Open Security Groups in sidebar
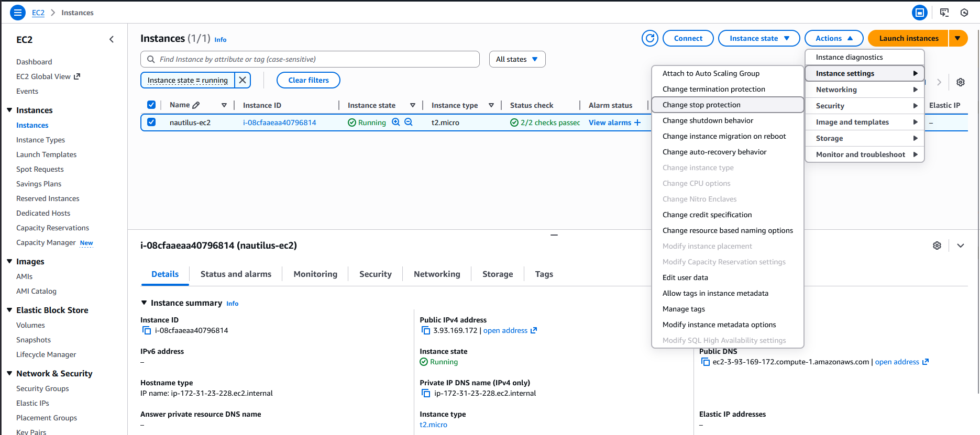Image resolution: width=980 pixels, height=435 pixels. pyautogui.click(x=42, y=388)
